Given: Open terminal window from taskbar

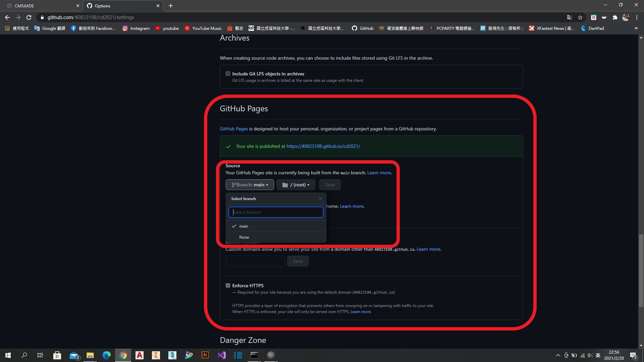Looking at the screenshot, I should [254, 355].
